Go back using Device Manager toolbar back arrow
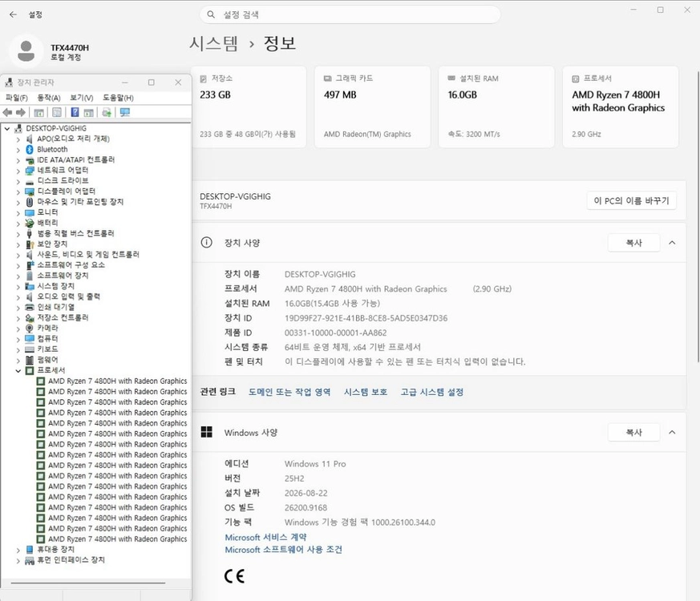The height and width of the screenshot is (601, 700). [x=7, y=112]
